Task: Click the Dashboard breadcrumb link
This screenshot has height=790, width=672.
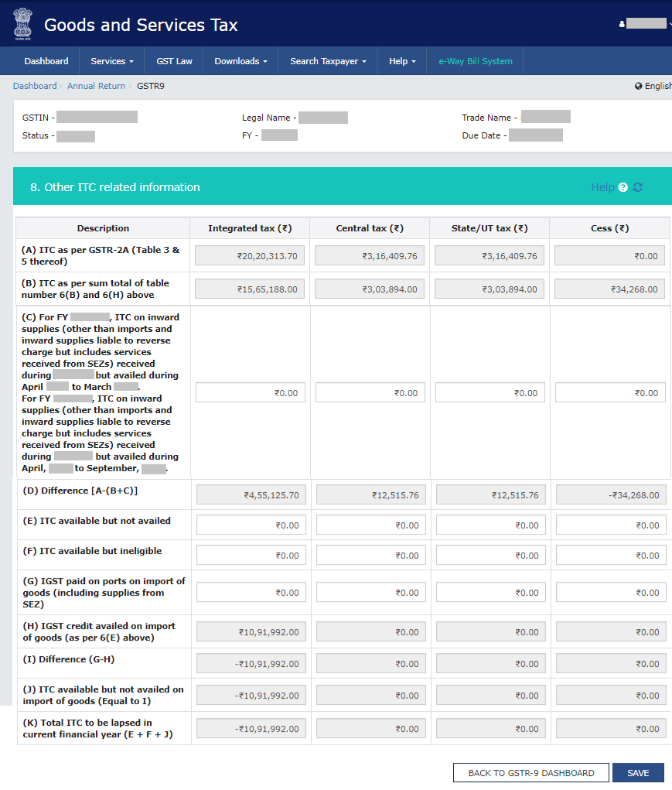Action: point(35,86)
